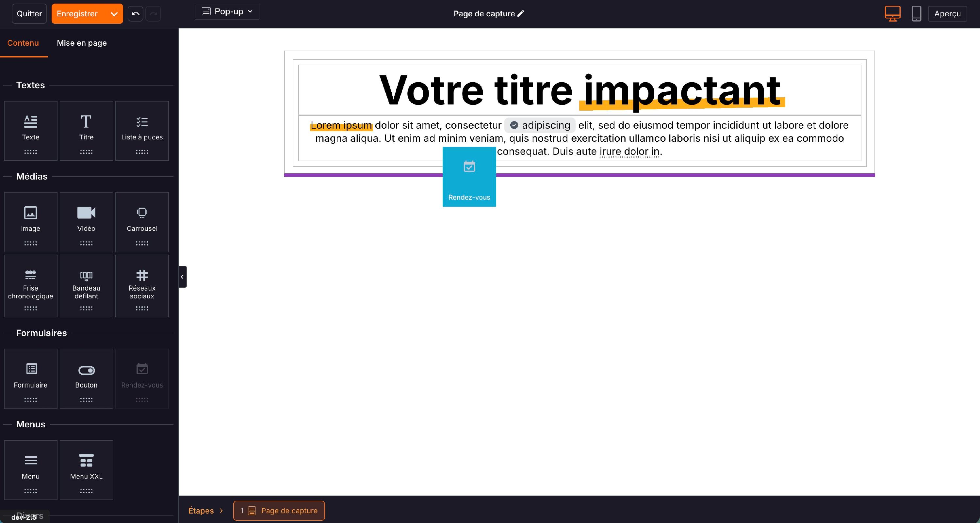The image size is (980, 523).
Task: Click the Quitter button
Action: [x=29, y=14]
